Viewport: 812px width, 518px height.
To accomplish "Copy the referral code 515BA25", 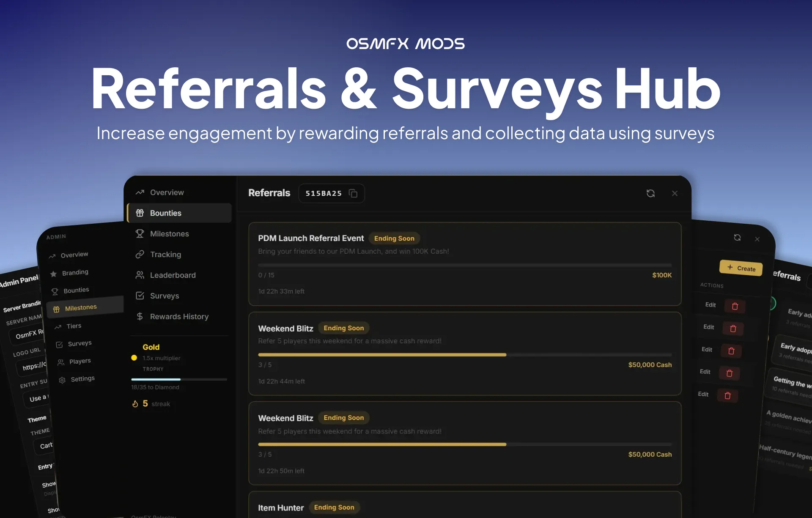I will (x=353, y=193).
